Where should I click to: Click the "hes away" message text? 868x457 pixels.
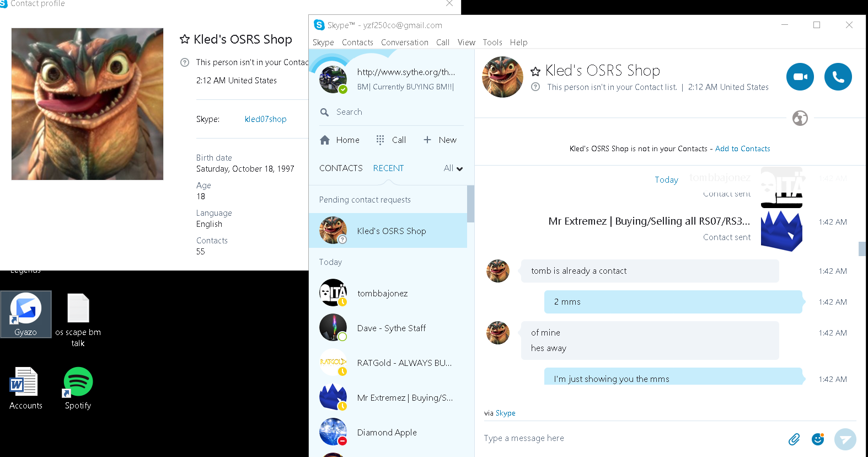coord(548,348)
